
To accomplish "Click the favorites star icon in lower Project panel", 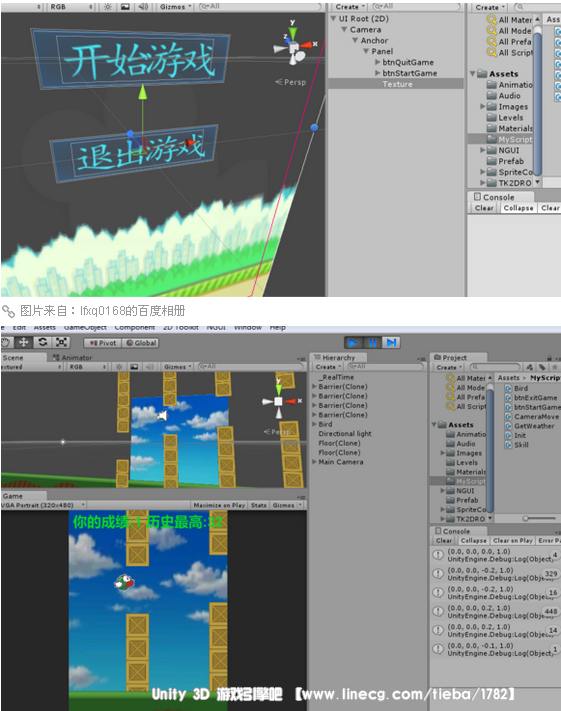I will (x=555, y=367).
